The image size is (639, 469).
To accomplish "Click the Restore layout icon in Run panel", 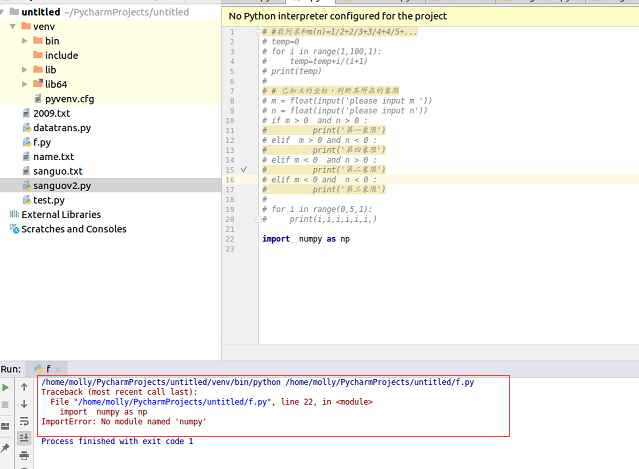I will (5, 426).
